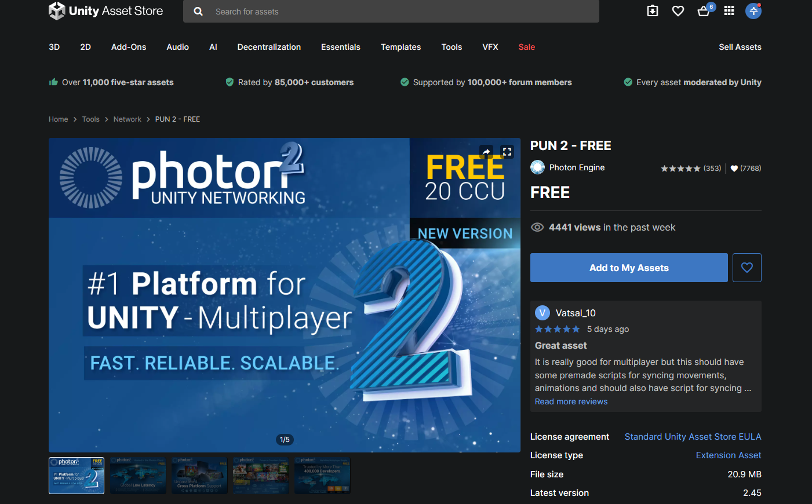
Task: Select the fourth thumbnail with game screenshots
Action: [261, 476]
